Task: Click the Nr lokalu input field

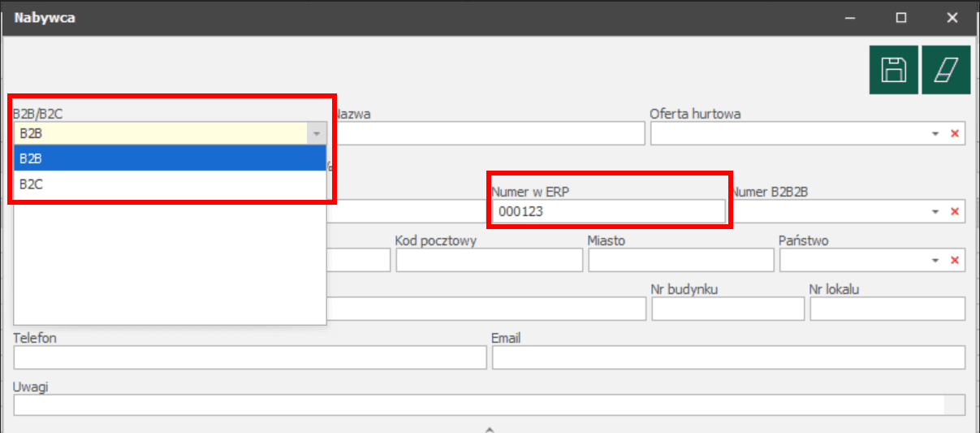Action: 887,309
